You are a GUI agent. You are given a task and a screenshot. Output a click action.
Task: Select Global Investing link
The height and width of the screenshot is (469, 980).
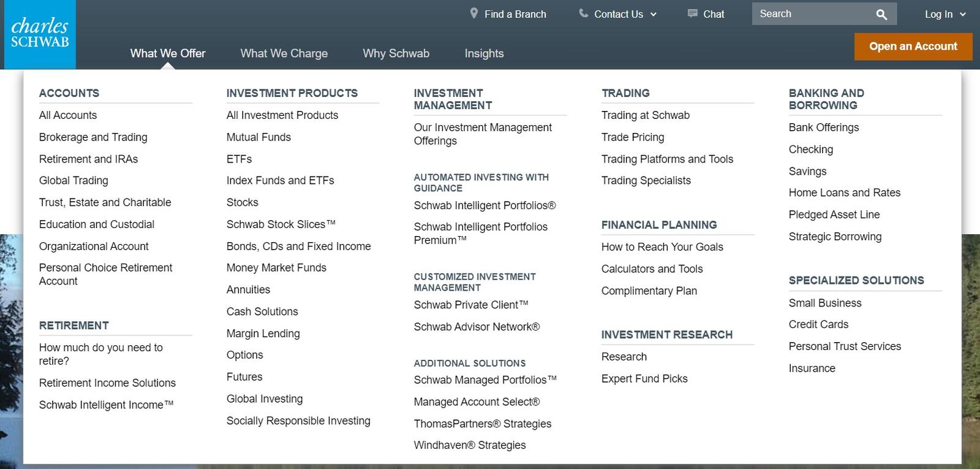(x=265, y=399)
